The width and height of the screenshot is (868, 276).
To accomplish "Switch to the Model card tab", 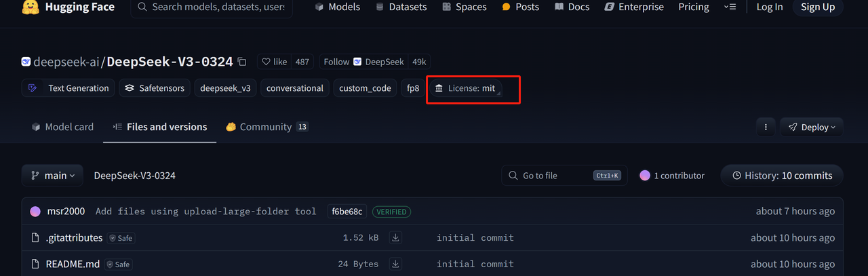I will point(62,127).
